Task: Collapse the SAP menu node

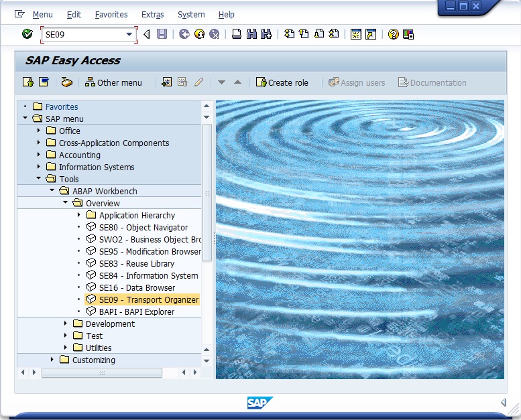Action: pyautogui.click(x=25, y=118)
